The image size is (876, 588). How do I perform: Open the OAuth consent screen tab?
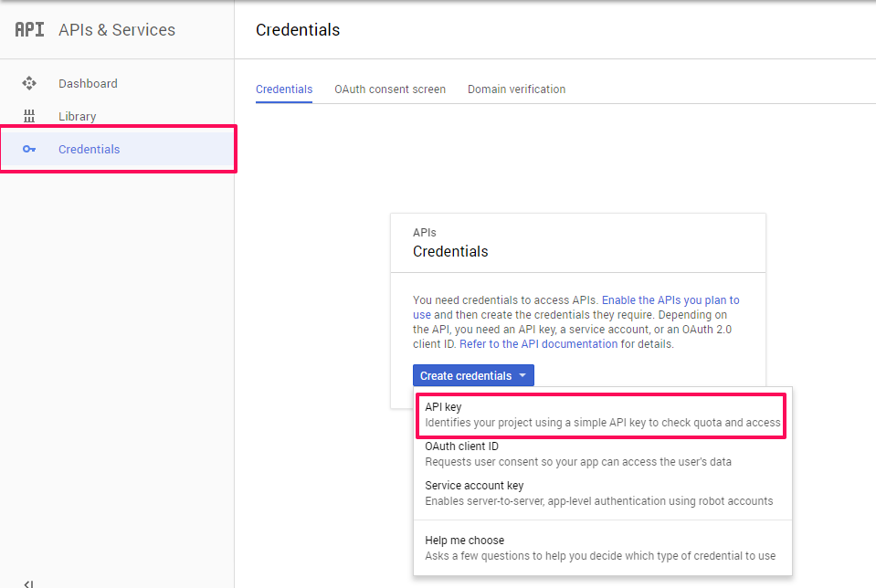(x=390, y=89)
